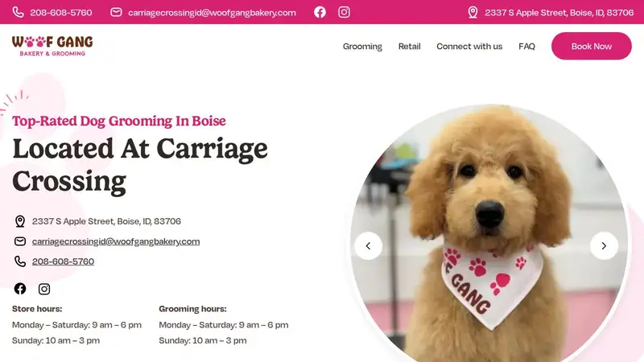This screenshot has width=644, height=362.
Task: Click Monday – Saturday line under Store hours
Action: pos(76,325)
